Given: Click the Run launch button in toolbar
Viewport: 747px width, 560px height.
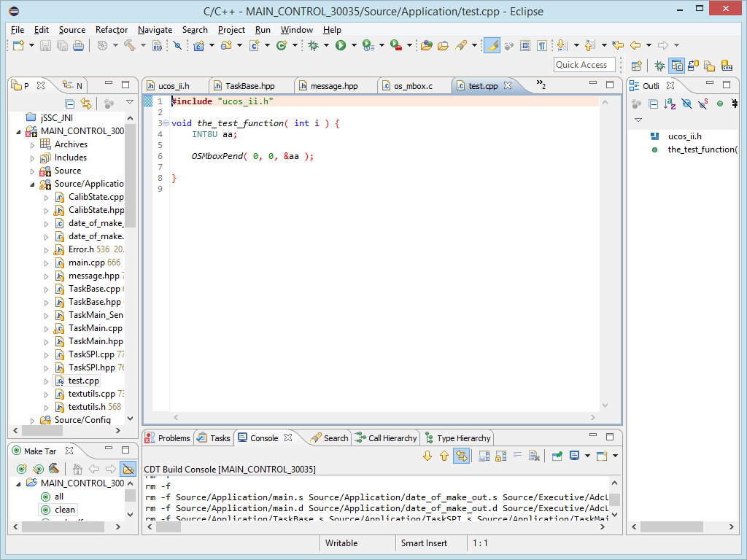Looking at the screenshot, I should click(340, 45).
